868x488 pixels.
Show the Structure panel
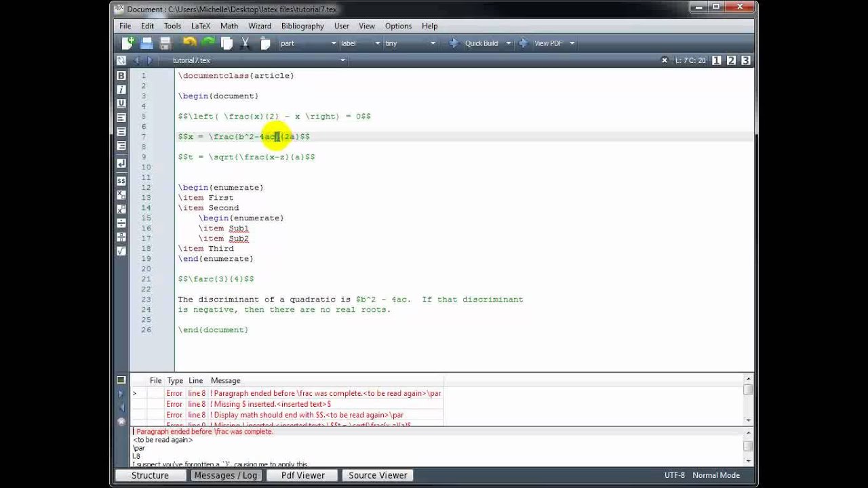150,475
